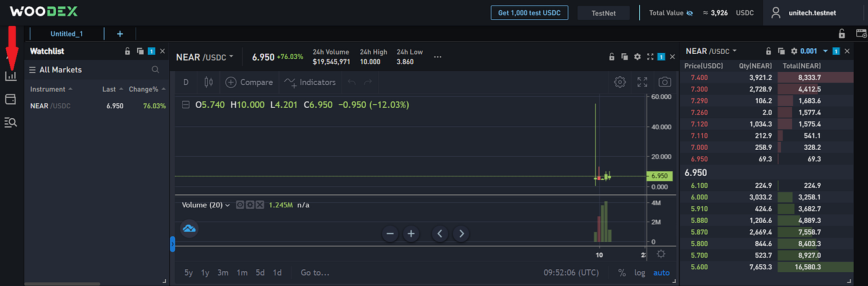The width and height of the screenshot is (868, 286).
Task: Pan chart right with the right chevron
Action: coord(460,234)
